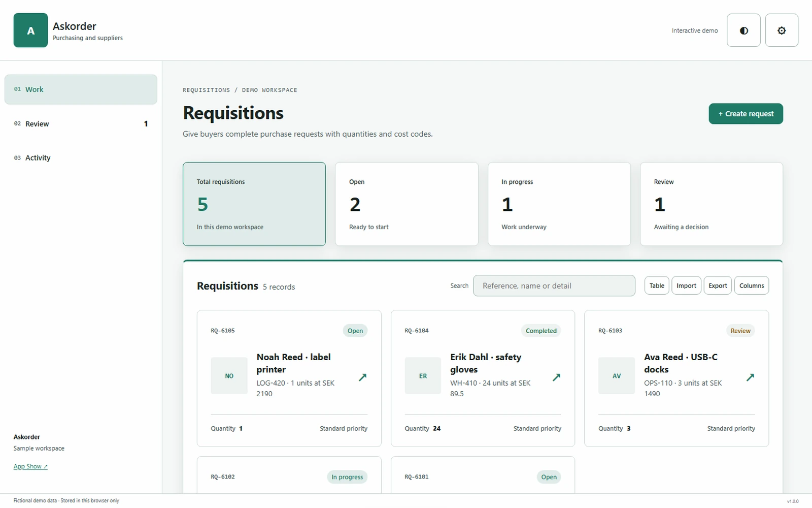812x508 pixels.
Task: Open the Work section in sidebar
Action: point(81,89)
